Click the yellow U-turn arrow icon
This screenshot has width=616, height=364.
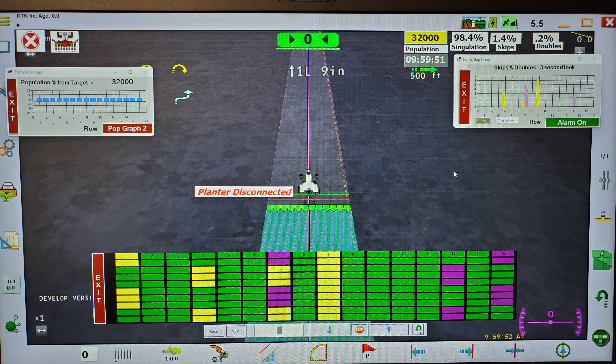coord(180,69)
